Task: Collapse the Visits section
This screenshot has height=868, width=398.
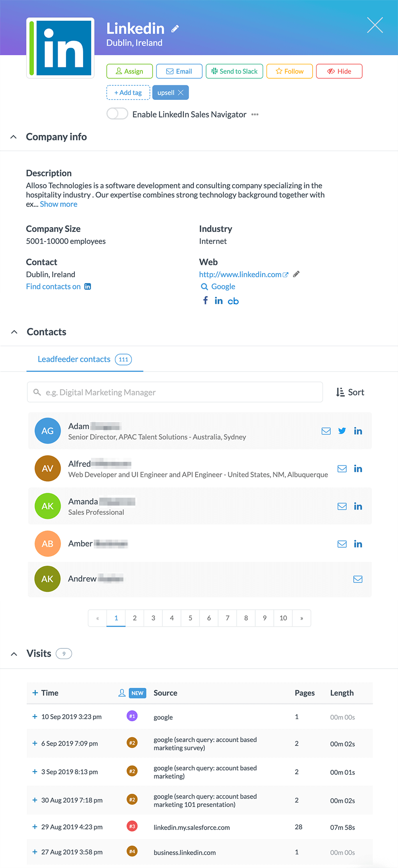Action: coord(13,654)
